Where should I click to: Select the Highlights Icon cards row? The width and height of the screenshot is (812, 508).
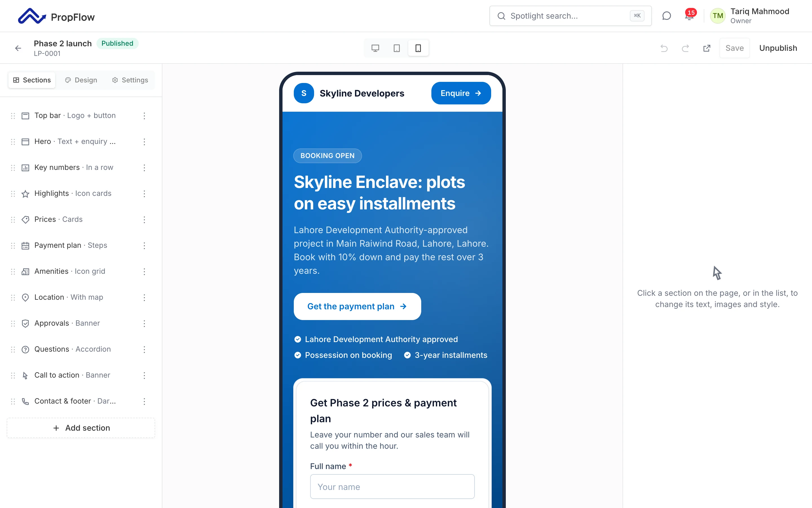point(81,194)
